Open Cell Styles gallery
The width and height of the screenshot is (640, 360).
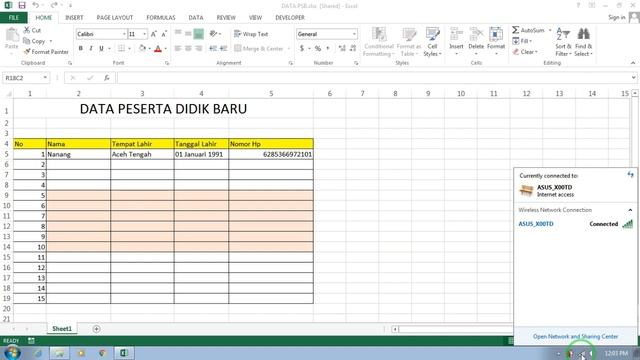click(432, 42)
